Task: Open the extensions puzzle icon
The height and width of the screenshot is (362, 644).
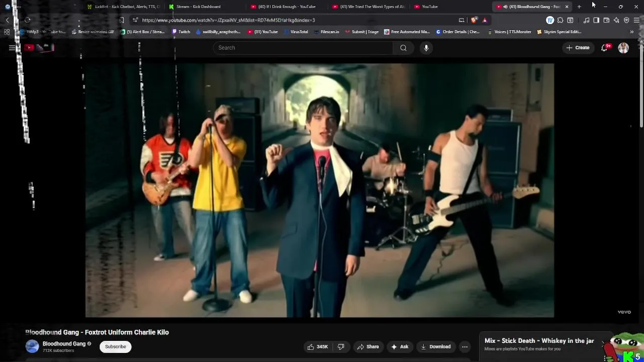Action: tap(560, 20)
